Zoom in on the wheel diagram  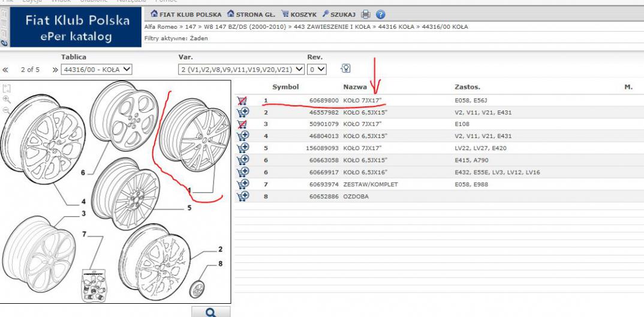tap(7, 99)
